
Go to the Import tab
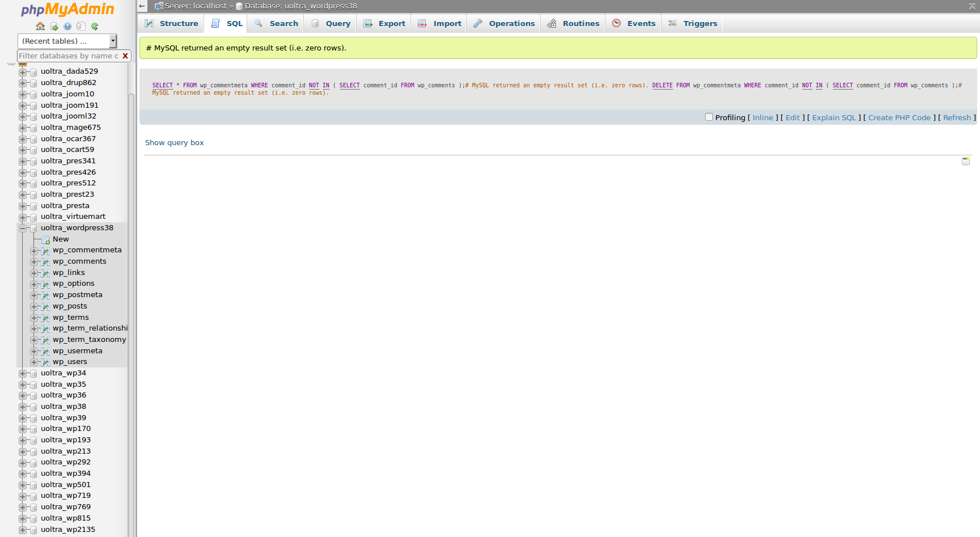coord(439,23)
